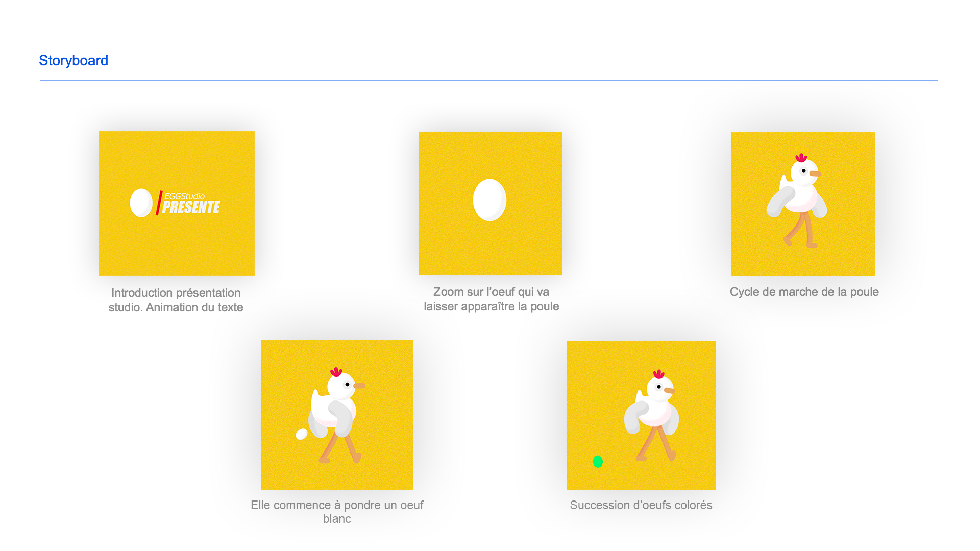Open the chicken walk cycle frame
This screenshot has width=980, height=551.
pos(803,204)
